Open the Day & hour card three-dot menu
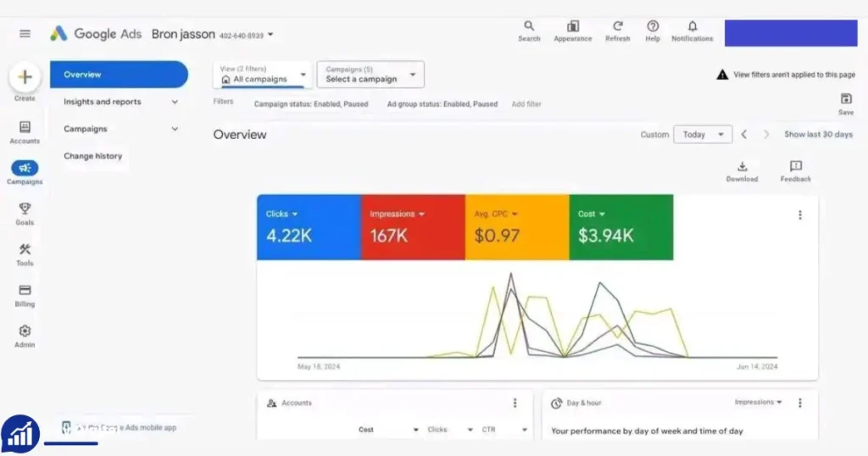Viewport: 868px width, 456px height. [800, 403]
